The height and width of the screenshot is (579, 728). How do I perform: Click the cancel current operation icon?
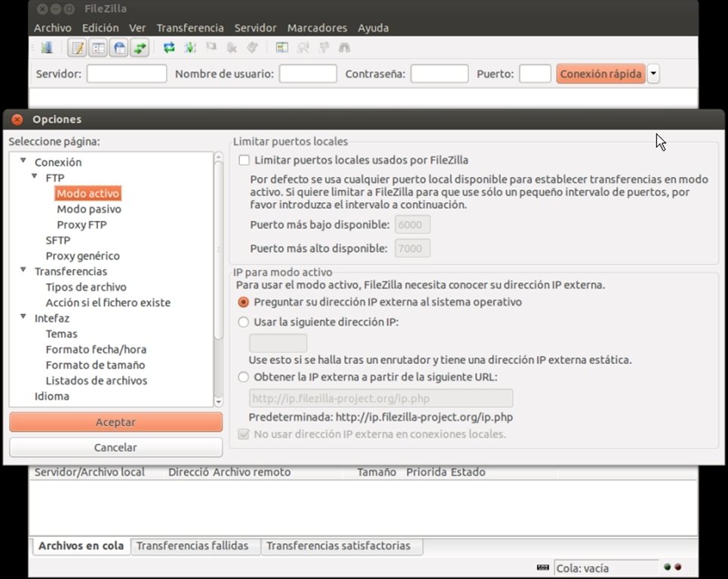pyautogui.click(x=211, y=47)
